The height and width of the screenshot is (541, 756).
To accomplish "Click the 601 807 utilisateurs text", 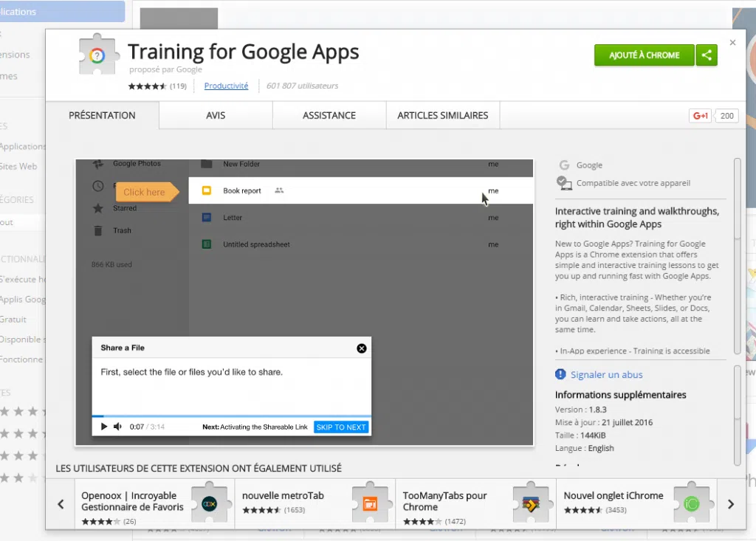I will click(302, 86).
